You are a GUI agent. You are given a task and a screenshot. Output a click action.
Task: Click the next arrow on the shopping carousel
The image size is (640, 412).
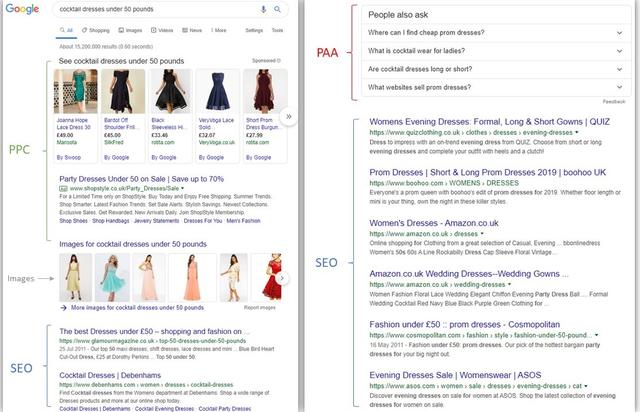pos(288,116)
